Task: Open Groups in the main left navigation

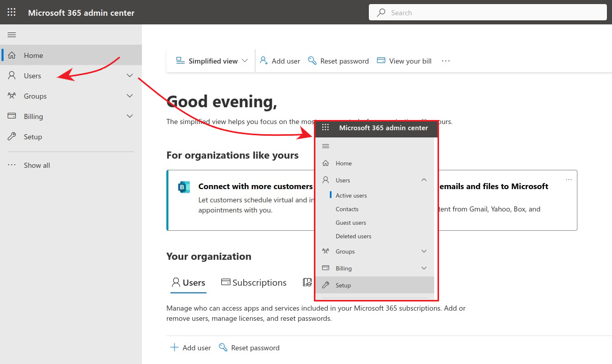Action: pos(71,96)
